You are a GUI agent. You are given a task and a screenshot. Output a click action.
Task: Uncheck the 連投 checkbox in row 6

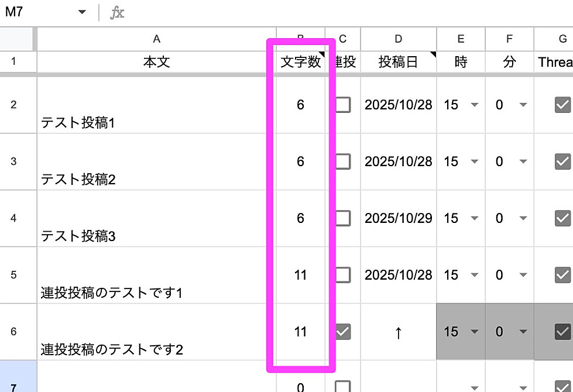(x=342, y=332)
